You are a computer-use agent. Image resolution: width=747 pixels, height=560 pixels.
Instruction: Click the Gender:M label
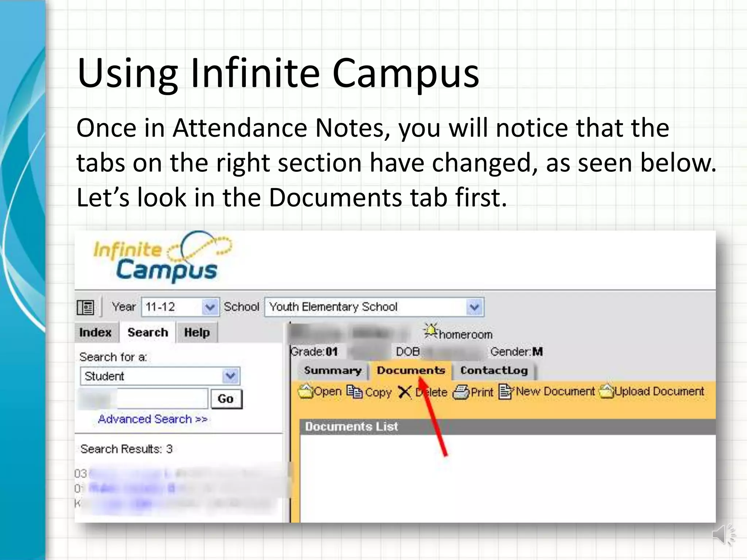coord(516,352)
